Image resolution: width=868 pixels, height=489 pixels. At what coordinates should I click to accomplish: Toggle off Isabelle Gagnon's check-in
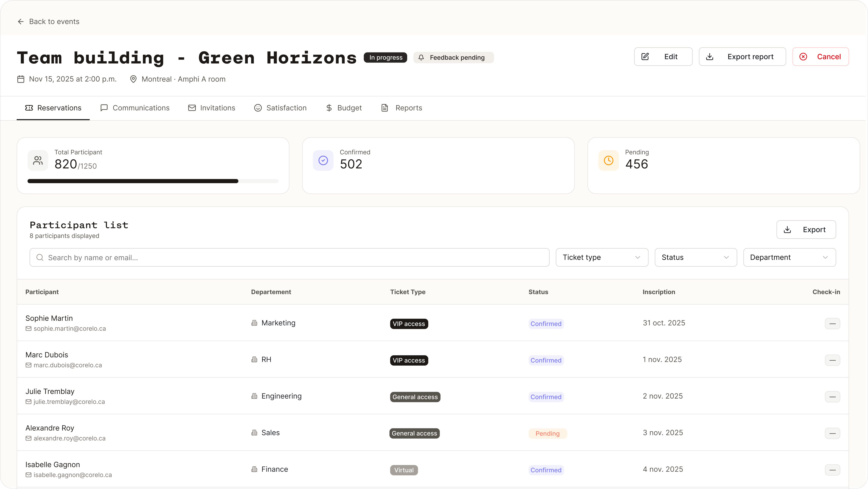[833, 470]
